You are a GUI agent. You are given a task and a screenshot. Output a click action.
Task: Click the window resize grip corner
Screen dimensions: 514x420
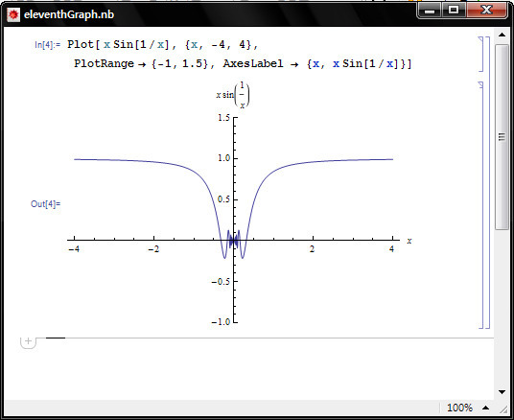tap(502, 408)
